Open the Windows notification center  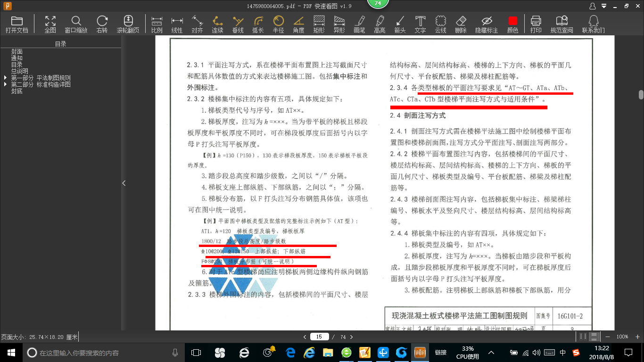tap(628, 352)
